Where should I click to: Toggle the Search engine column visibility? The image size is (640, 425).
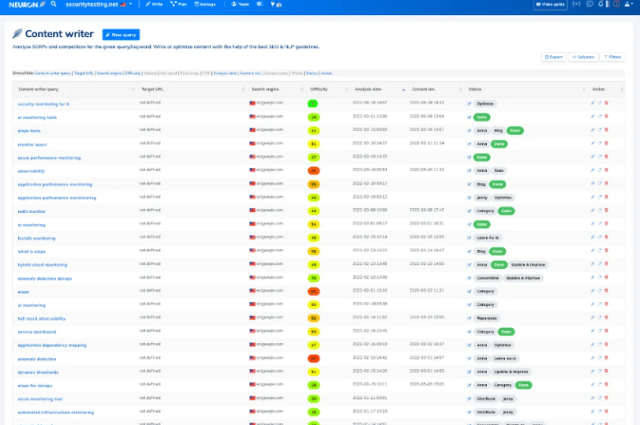(x=109, y=74)
